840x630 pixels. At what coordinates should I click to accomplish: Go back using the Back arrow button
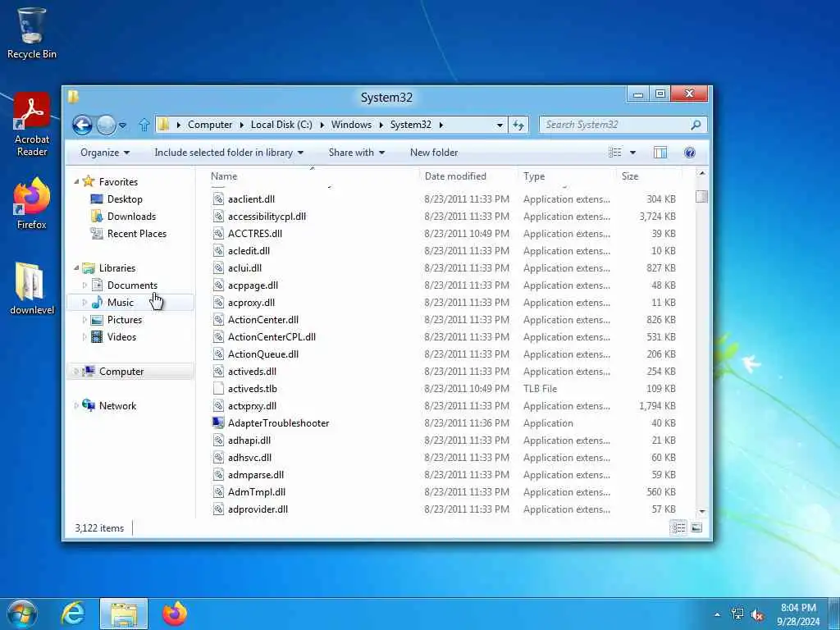(x=82, y=125)
